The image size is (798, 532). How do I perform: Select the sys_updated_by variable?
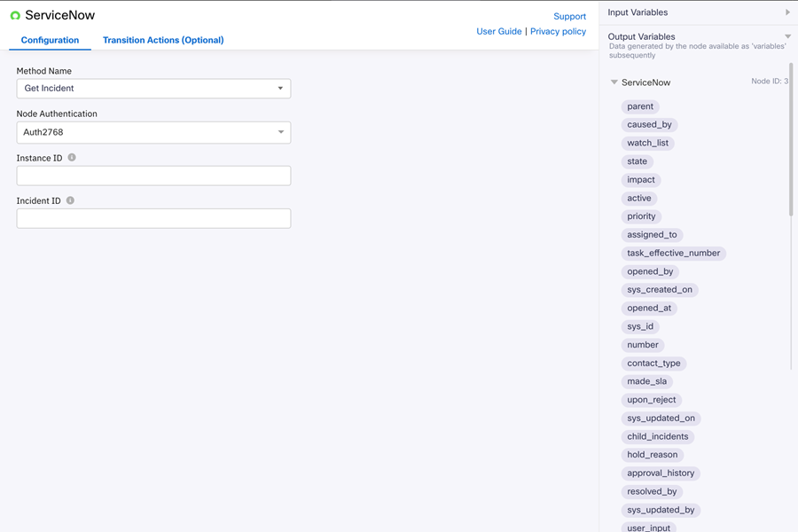[661, 510]
